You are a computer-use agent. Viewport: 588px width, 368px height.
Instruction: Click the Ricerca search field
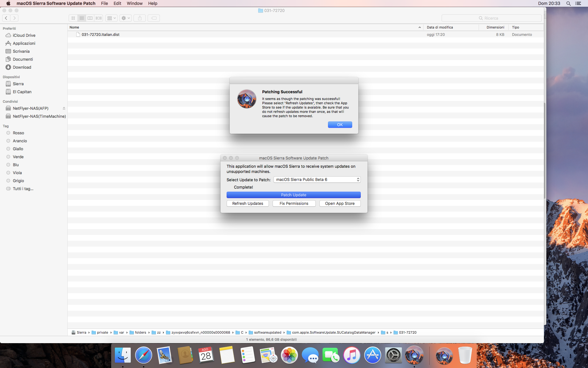pos(491,18)
